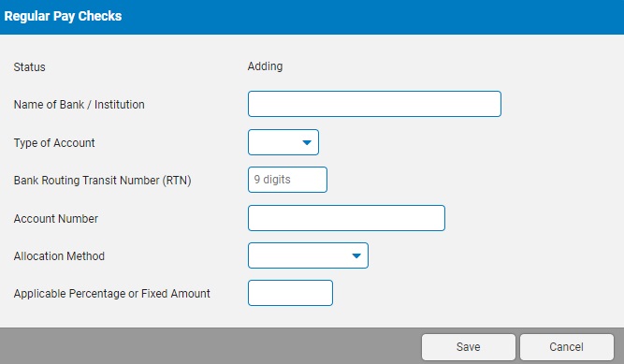Click the Type of Account arrow icon

[x=307, y=142]
